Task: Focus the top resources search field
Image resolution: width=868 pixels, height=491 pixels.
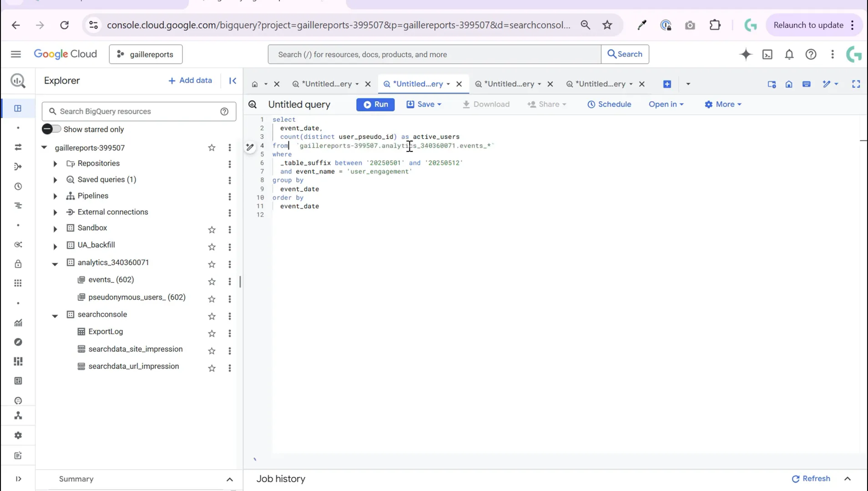Action: [x=434, y=54]
